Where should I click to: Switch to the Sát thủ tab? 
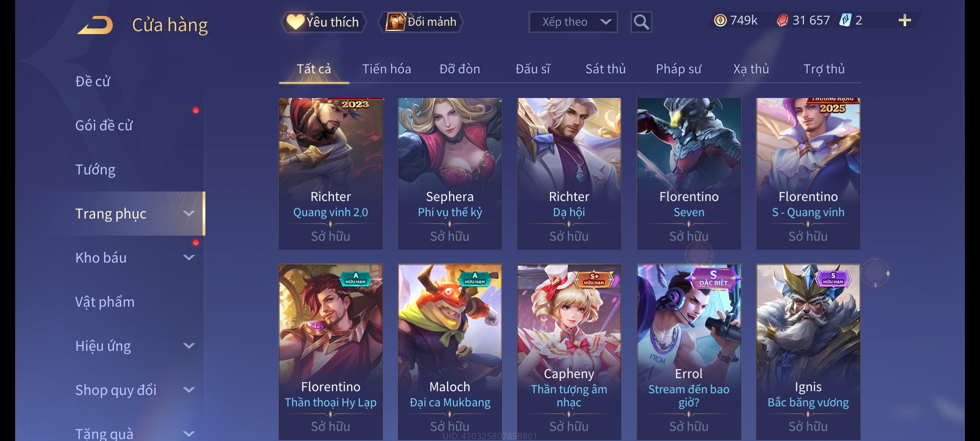(606, 69)
